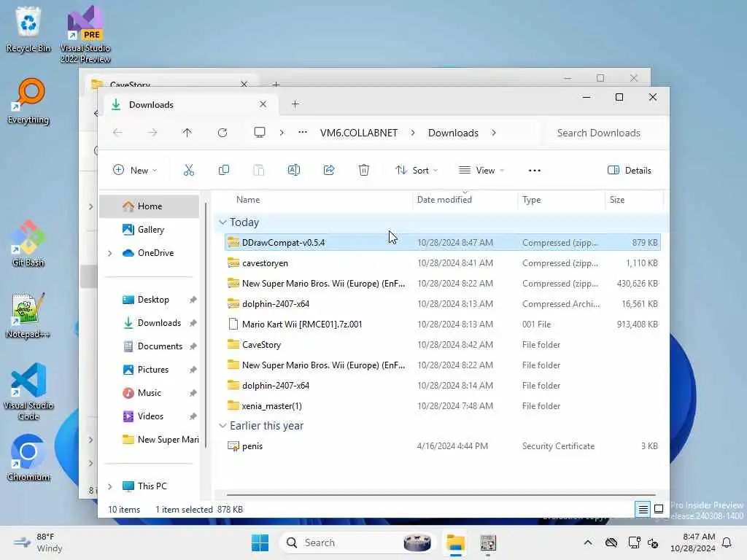Open the View dropdown

pos(481,171)
